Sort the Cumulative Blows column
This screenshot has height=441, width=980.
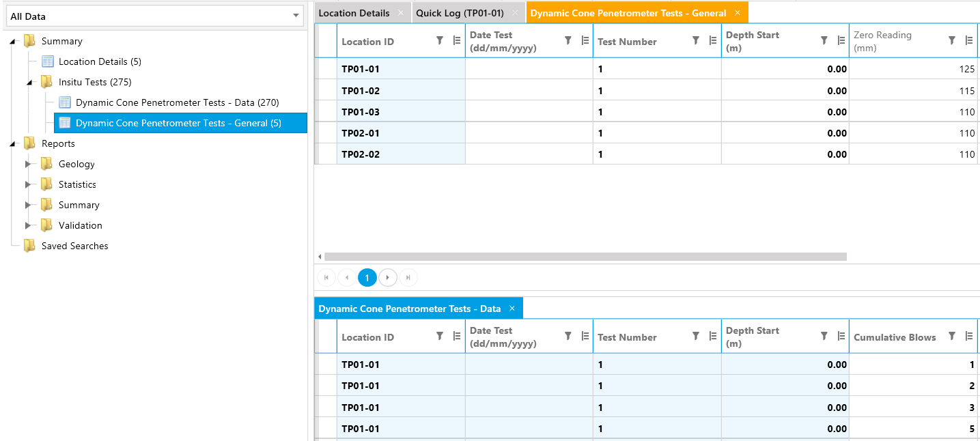pyautogui.click(x=968, y=336)
